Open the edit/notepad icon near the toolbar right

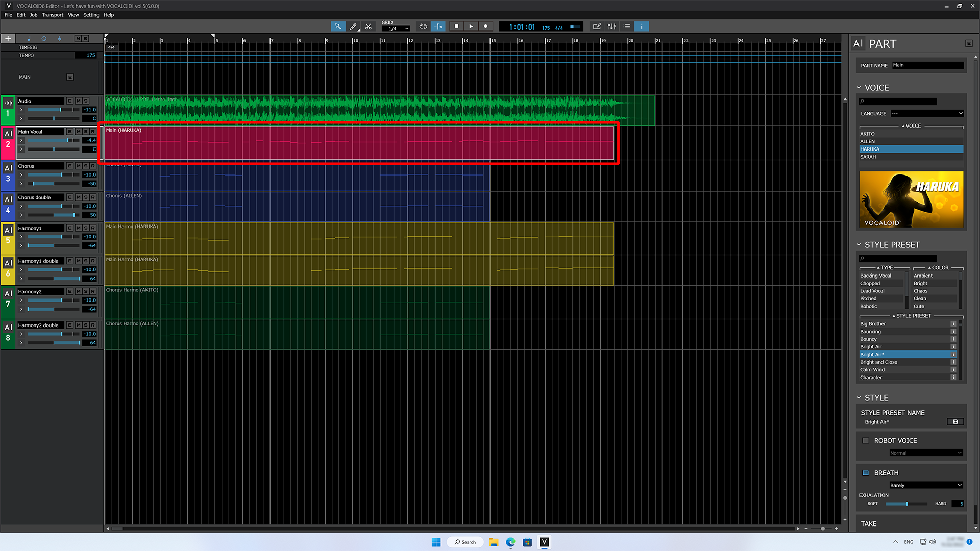[x=597, y=26]
